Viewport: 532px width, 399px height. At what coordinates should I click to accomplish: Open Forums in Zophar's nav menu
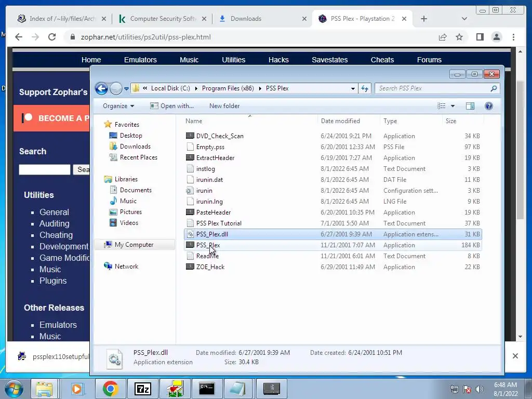pos(429,60)
